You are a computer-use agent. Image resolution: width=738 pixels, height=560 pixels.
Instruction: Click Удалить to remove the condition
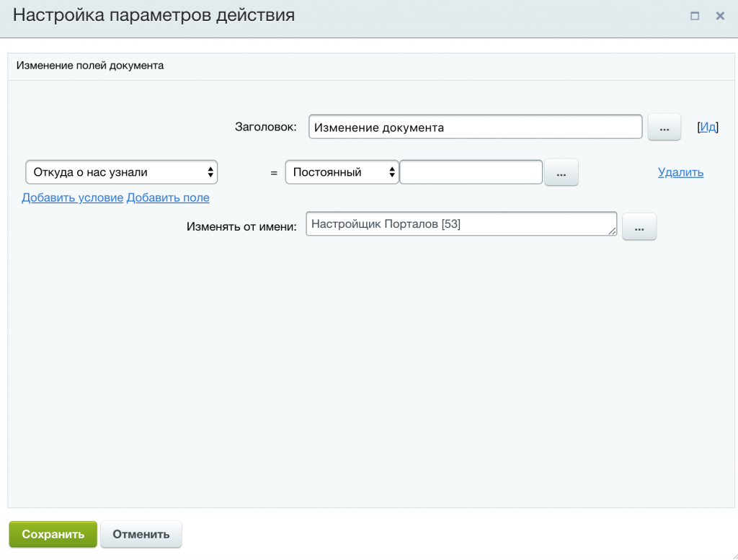coord(680,172)
